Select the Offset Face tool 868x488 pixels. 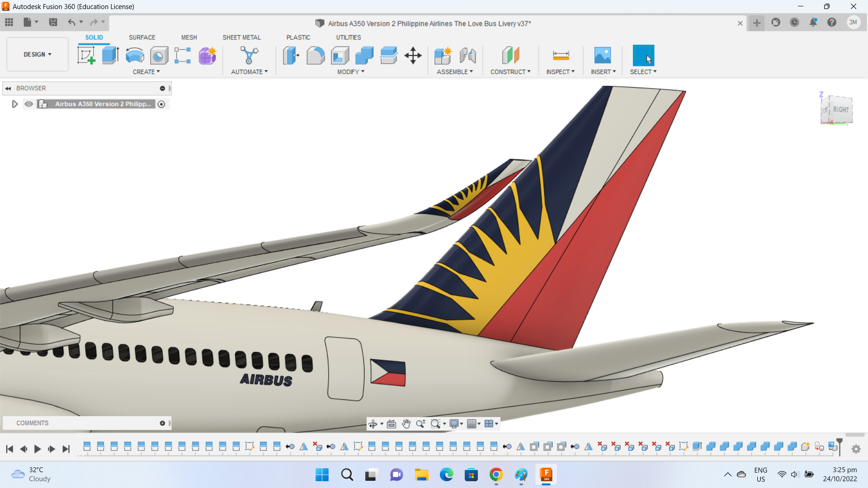[389, 56]
